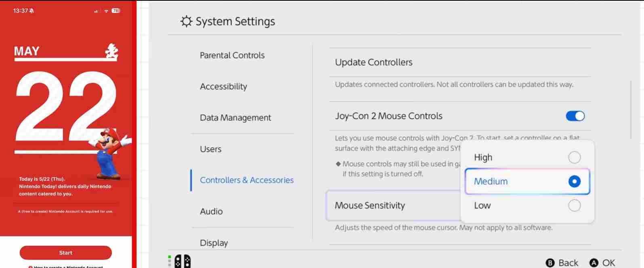
Task: Click the B button Back icon
Action: [550, 263]
